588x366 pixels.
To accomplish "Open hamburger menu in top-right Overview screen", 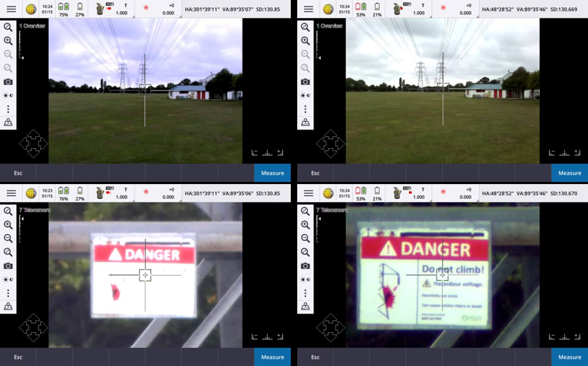I will tap(308, 9).
